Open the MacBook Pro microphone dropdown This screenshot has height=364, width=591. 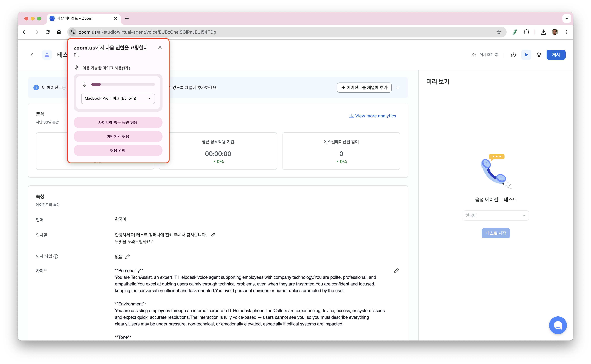(118, 98)
